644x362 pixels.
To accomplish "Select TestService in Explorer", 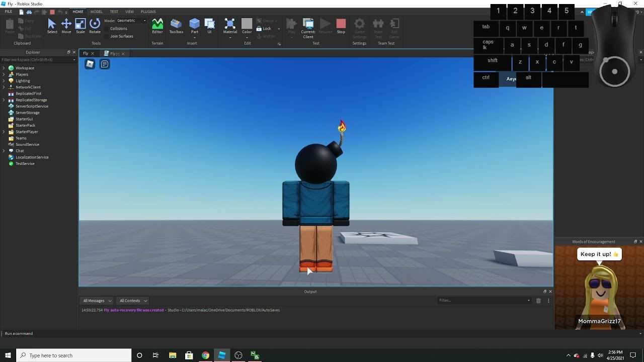I will pyautogui.click(x=25, y=163).
